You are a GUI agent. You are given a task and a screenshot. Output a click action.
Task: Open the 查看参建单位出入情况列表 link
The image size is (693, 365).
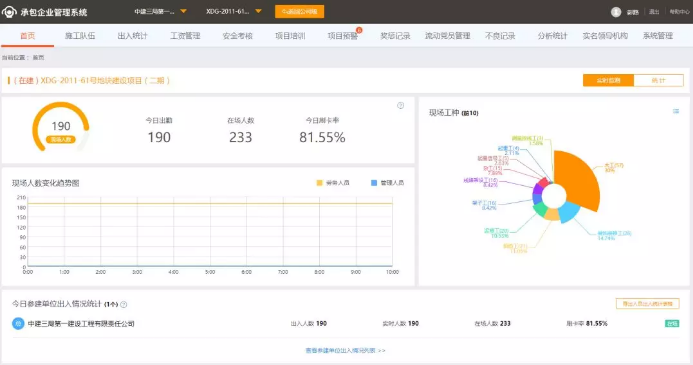[345, 350]
